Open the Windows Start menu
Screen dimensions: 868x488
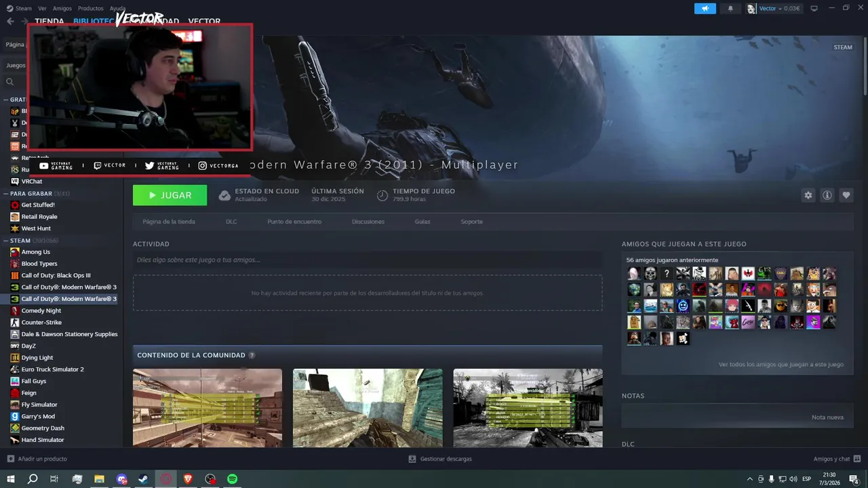(10, 479)
